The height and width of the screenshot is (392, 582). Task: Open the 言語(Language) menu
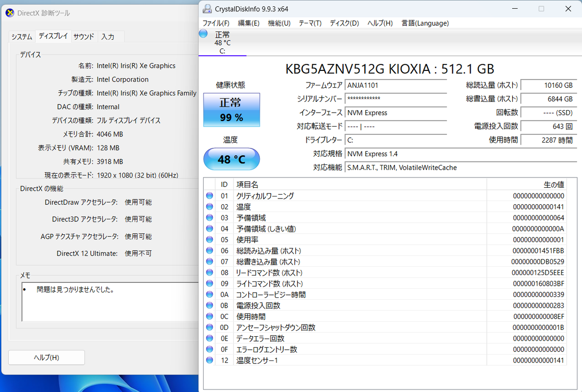click(x=425, y=23)
